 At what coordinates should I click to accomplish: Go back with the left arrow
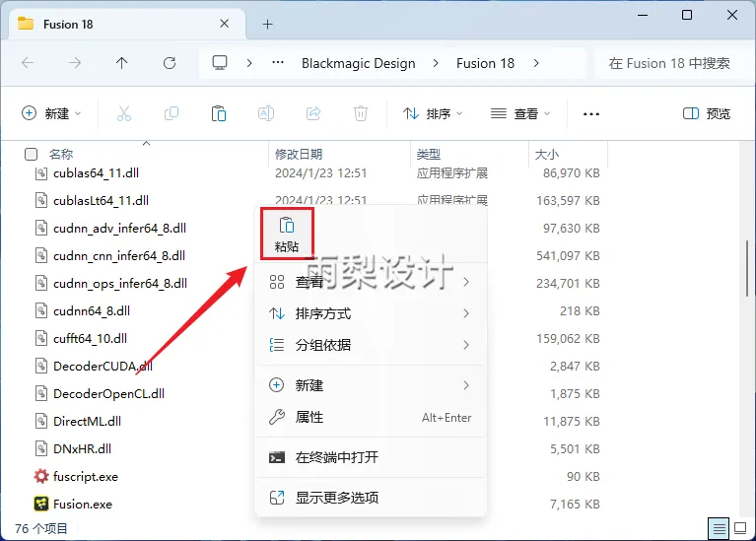click(28, 63)
